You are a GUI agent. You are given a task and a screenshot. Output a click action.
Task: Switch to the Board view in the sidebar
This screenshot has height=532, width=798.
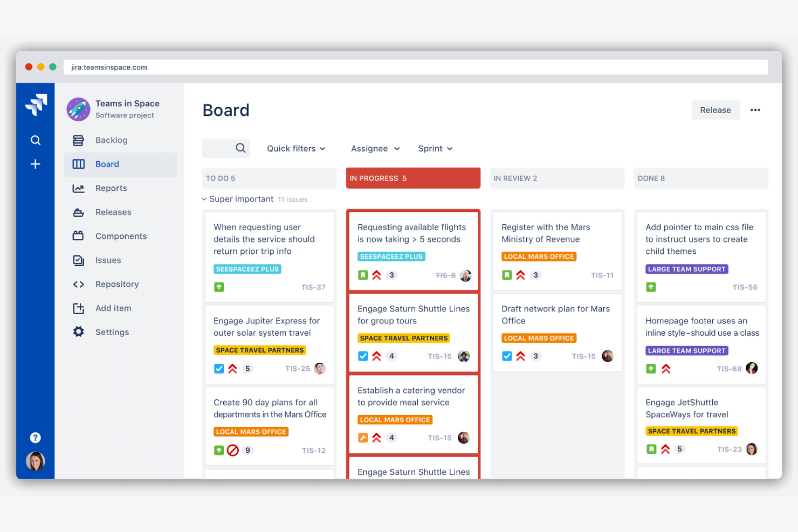[107, 164]
